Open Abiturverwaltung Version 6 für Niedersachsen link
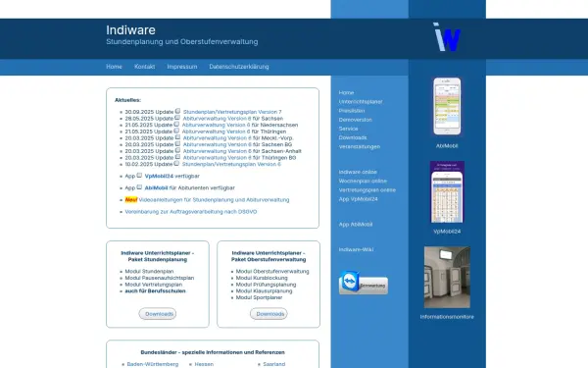Image resolution: width=588 pixels, height=368 pixels. tap(216, 125)
